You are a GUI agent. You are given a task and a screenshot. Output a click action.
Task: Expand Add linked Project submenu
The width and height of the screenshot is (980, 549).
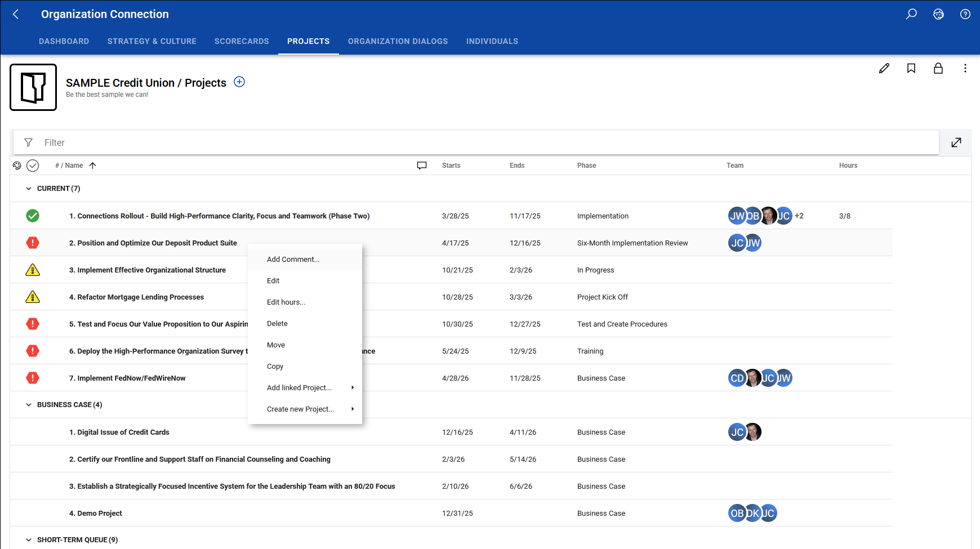[x=305, y=387]
